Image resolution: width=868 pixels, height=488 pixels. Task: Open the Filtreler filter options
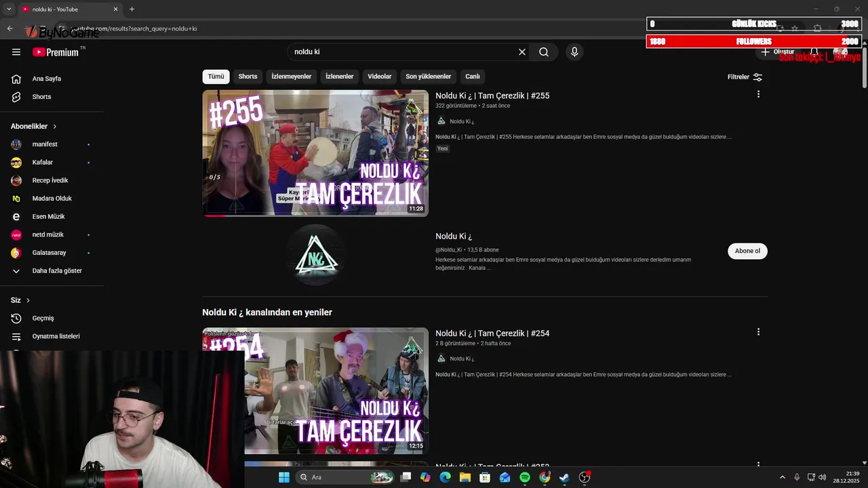coord(745,77)
